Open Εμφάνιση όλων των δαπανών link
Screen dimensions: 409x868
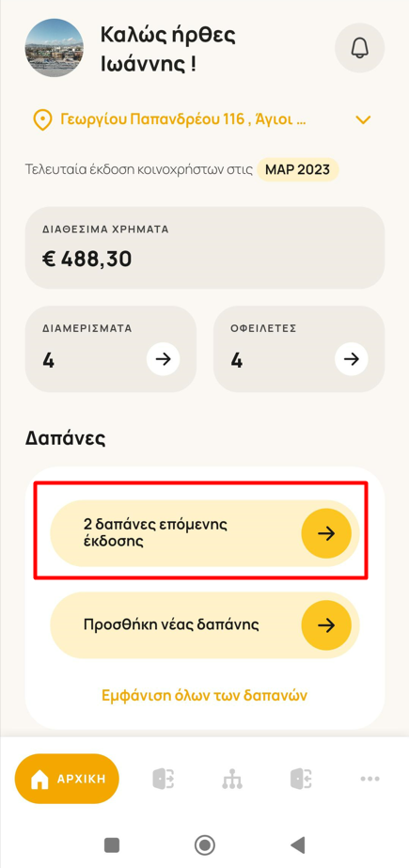pyautogui.click(x=205, y=695)
